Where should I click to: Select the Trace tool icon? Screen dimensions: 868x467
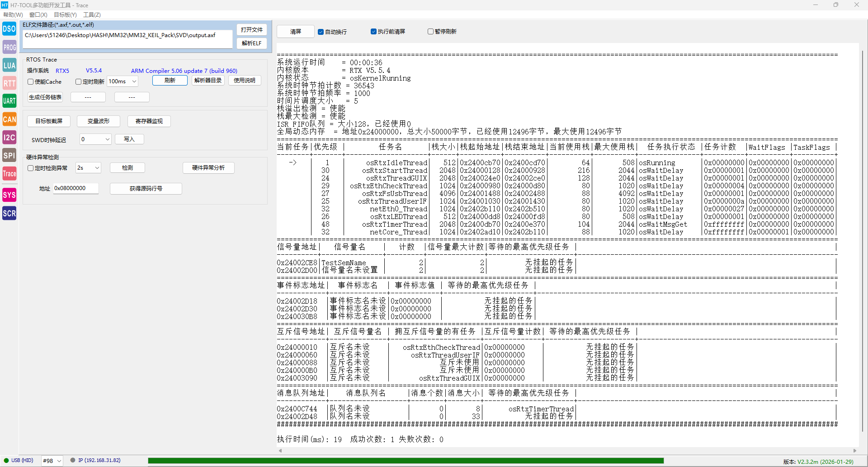[x=9, y=174]
